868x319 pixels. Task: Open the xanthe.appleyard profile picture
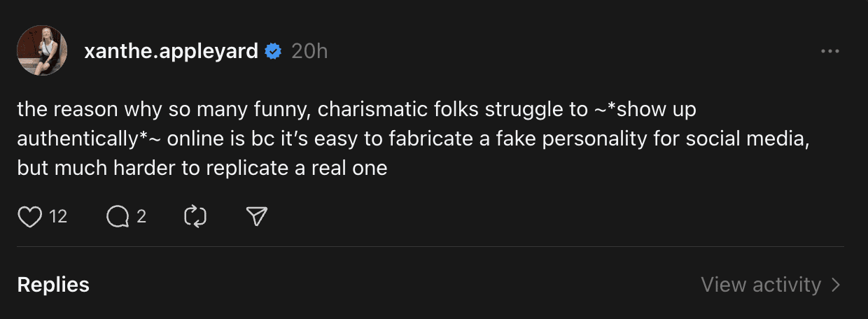coord(42,50)
